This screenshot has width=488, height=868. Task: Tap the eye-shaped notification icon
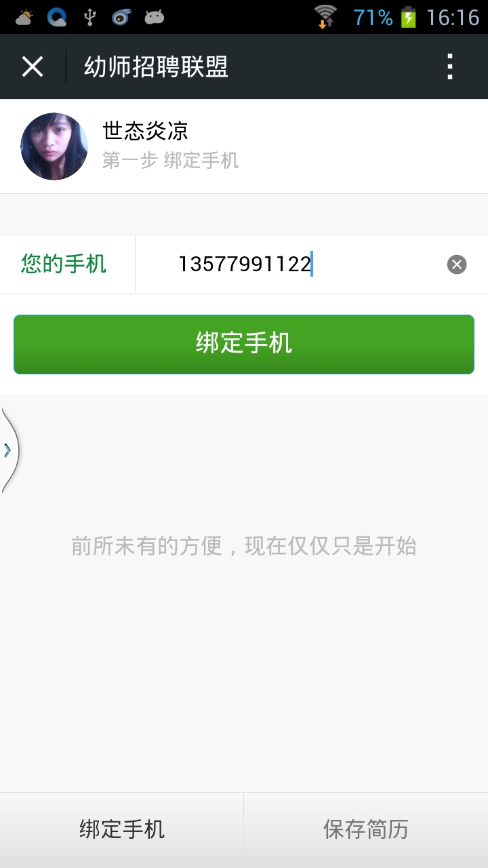pyautogui.click(x=121, y=17)
